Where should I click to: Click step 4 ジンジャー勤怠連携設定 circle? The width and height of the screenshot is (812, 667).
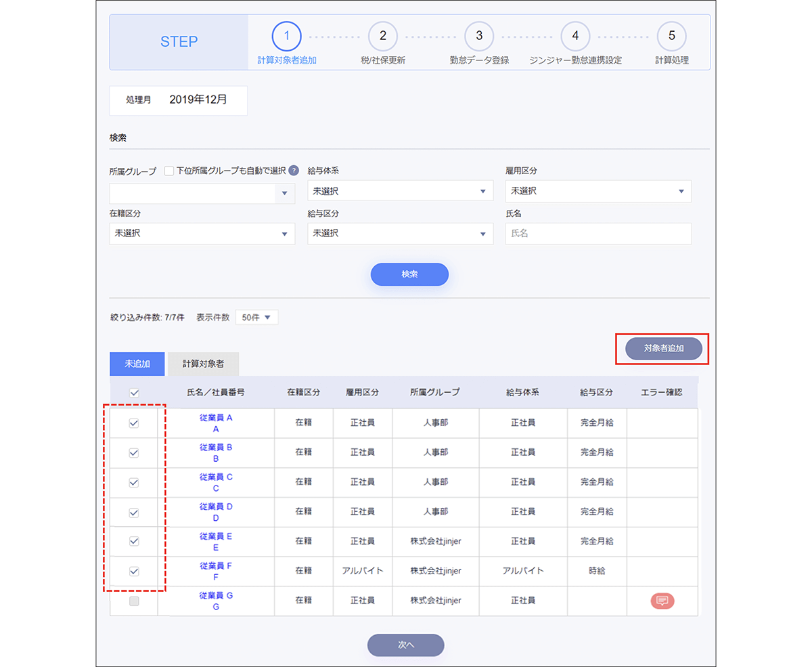[x=575, y=37]
